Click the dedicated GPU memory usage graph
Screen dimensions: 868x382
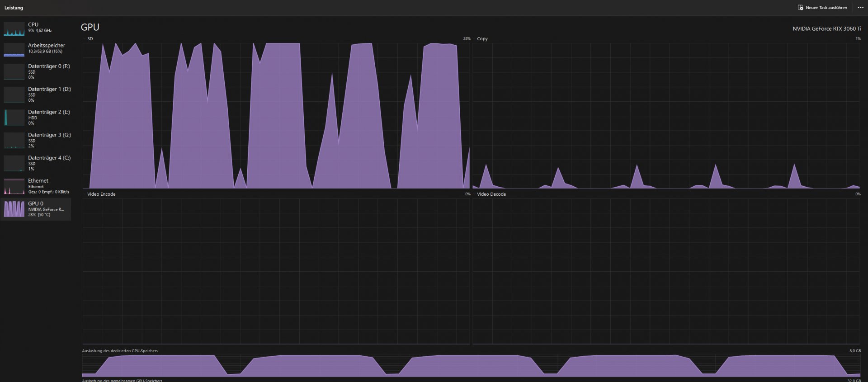(471, 366)
